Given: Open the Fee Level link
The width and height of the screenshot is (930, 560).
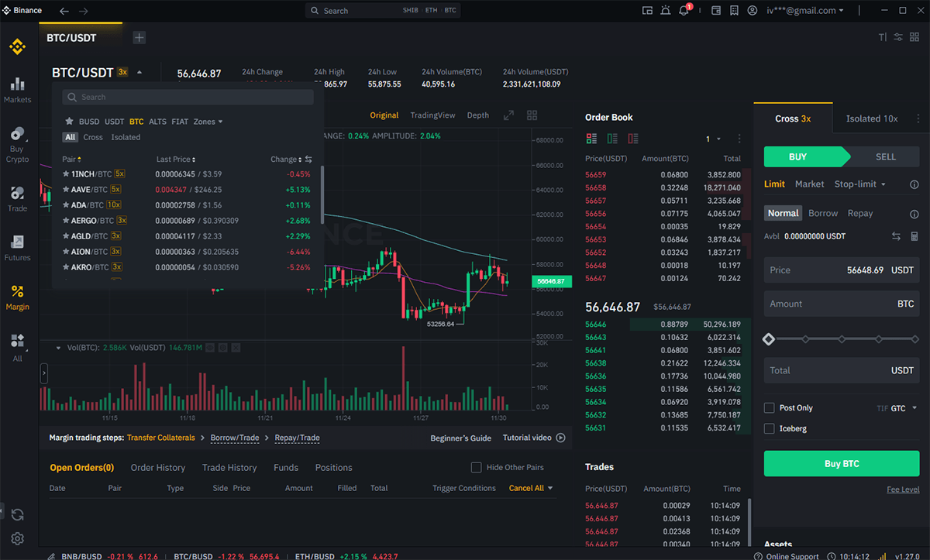Looking at the screenshot, I should point(903,490).
